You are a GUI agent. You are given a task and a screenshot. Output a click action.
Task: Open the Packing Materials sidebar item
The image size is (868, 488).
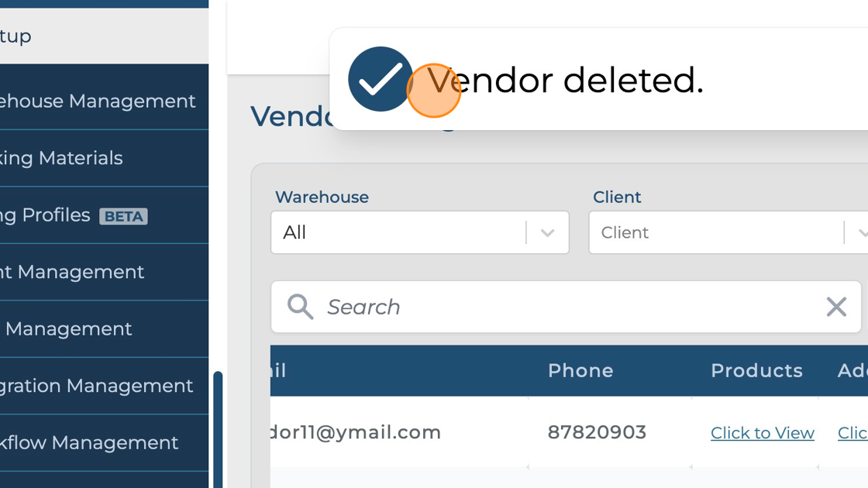[x=104, y=158]
